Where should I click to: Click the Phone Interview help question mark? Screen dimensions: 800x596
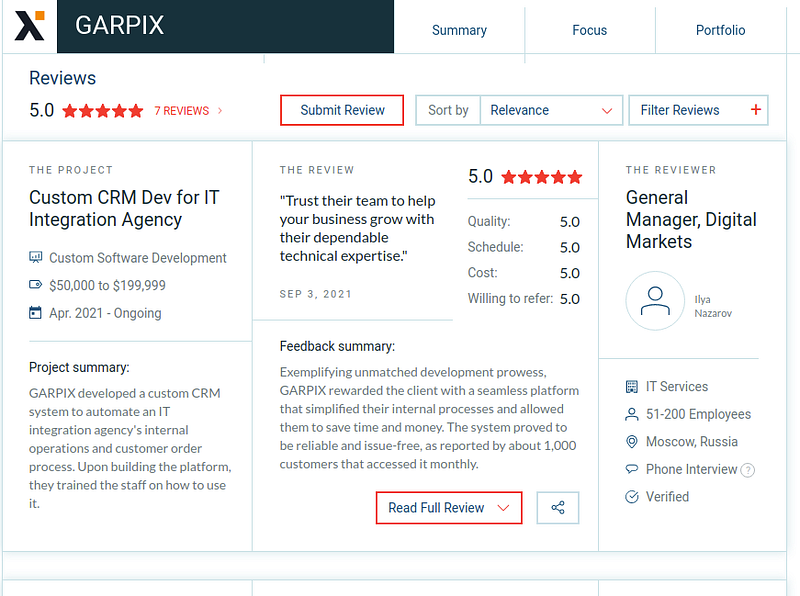pos(747,470)
